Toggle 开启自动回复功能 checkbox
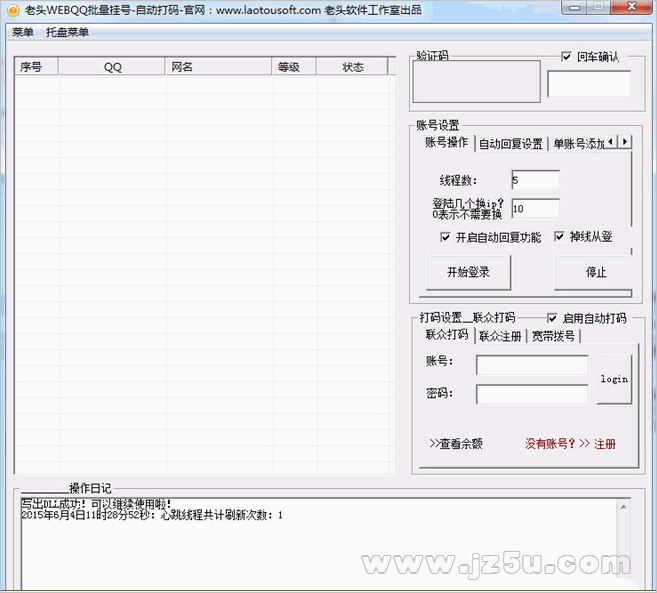The image size is (657, 593). pos(445,237)
